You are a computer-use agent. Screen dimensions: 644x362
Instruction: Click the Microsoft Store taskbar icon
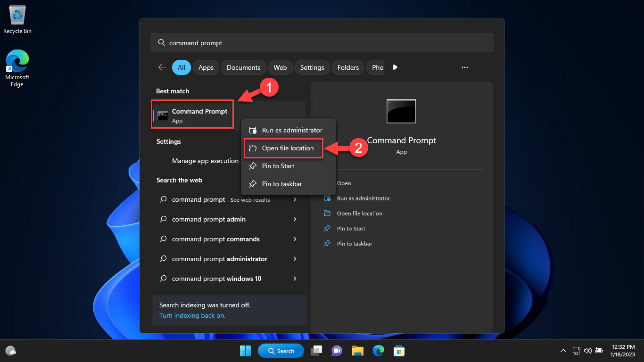399,351
